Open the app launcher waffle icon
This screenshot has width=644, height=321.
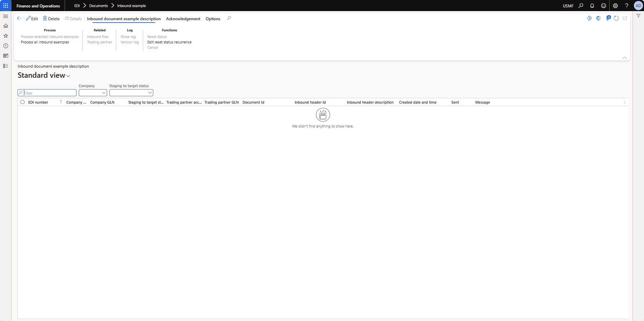(x=6, y=6)
